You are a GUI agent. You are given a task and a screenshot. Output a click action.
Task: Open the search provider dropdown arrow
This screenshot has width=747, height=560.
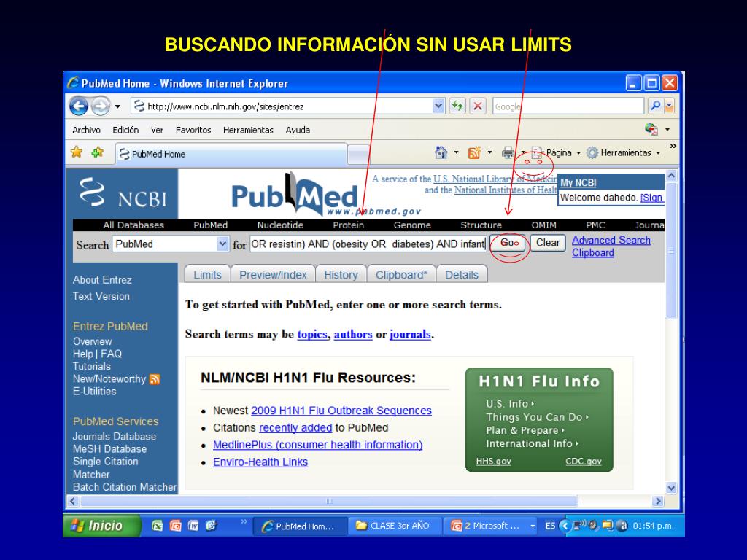670,106
